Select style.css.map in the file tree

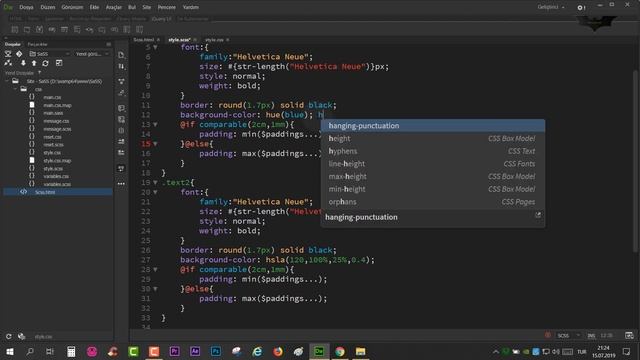(57, 160)
